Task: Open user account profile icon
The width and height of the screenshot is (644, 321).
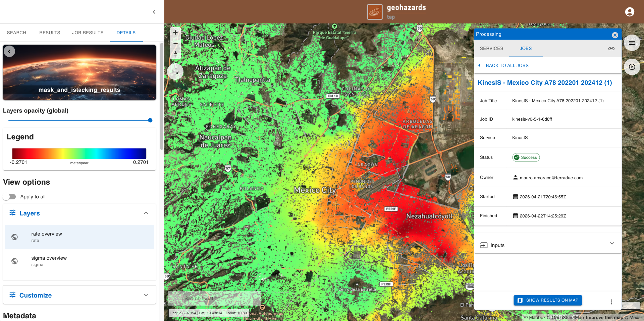Action: click(x=630, y=12)
